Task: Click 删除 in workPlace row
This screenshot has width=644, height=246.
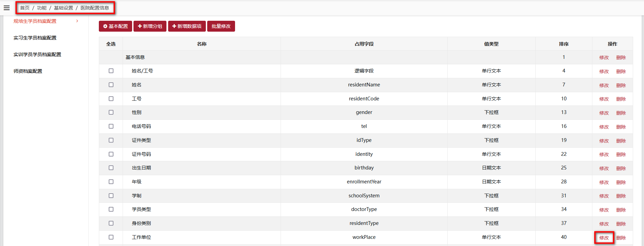Action: [621, 238]
